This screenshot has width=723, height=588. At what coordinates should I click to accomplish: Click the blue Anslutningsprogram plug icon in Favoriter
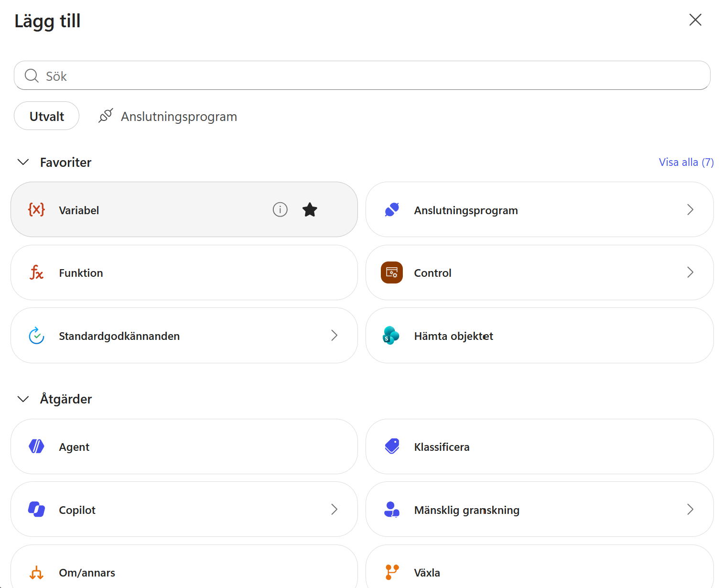click(x=392, y=209)
